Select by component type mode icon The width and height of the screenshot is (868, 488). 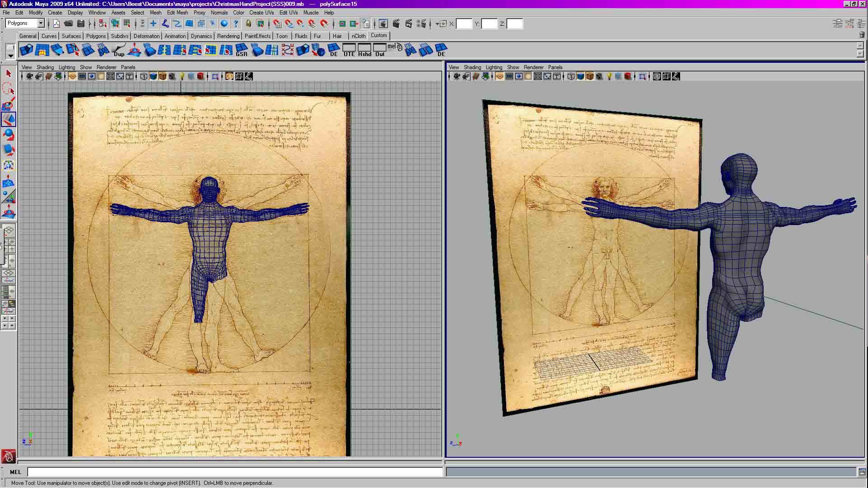click(127, 23)
